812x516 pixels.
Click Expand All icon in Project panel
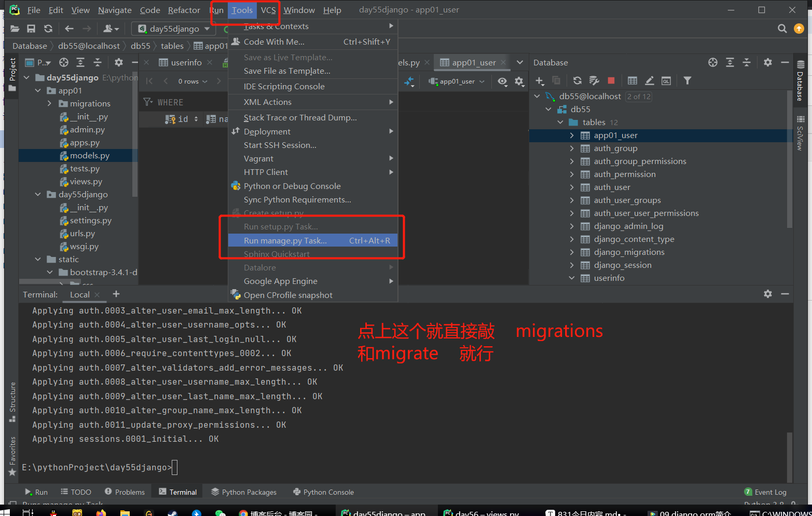coord(80,62)
